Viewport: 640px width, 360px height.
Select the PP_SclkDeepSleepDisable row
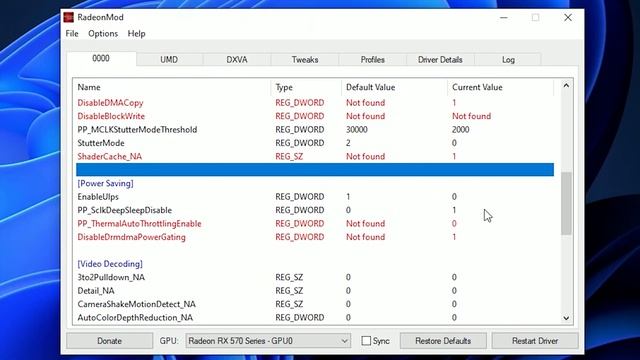point(315,210)
